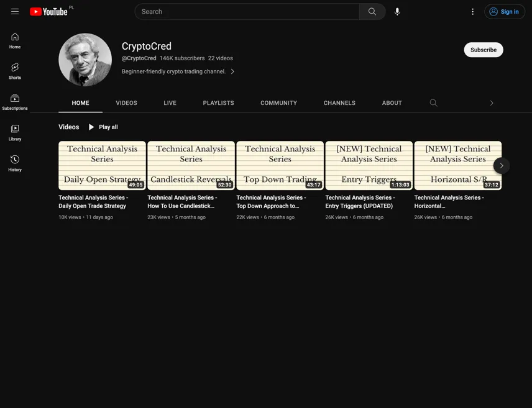This screenshot has height=408, width=532.
Task: Click the CryptoCred channel avatar
Action: (85, 60)
